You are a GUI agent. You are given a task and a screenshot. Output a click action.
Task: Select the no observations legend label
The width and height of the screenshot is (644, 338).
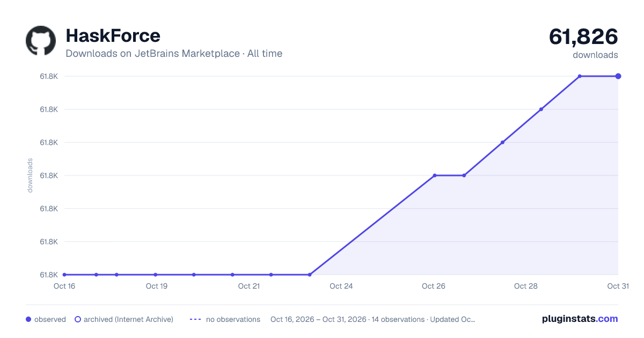233,319
